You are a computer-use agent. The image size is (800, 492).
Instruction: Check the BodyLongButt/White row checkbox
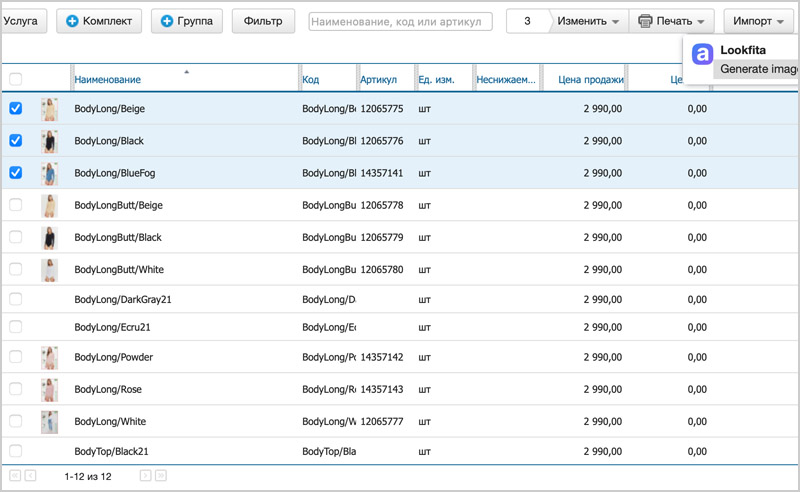pyautogui.click(x=15, y=269)
